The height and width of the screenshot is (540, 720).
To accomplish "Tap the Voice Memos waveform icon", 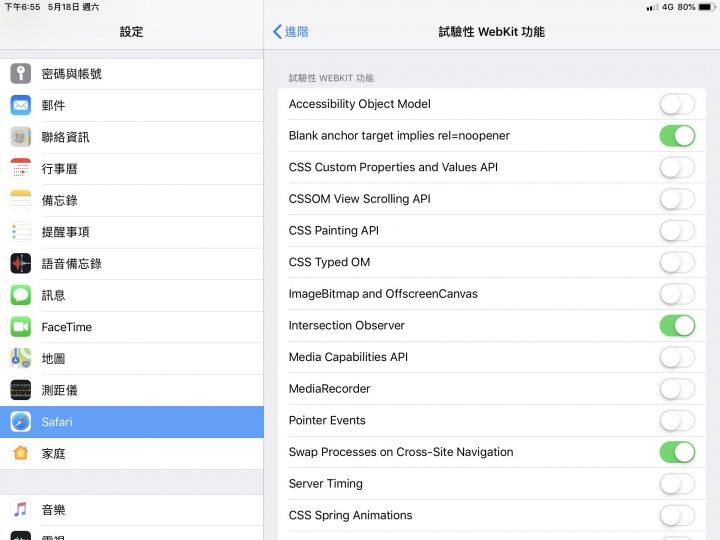I will click(21, 264).
